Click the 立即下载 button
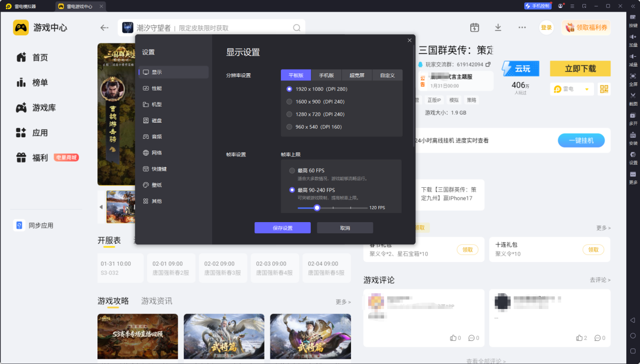The image size is (640, 364). click(x=580, y=69)
